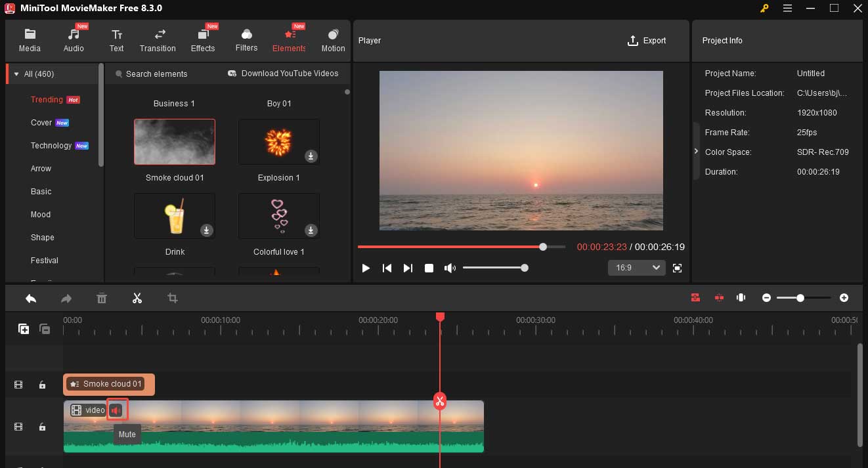Download the Colorful love 1 element
Viewport: 868px width, 468px height.
coord(311,230)
